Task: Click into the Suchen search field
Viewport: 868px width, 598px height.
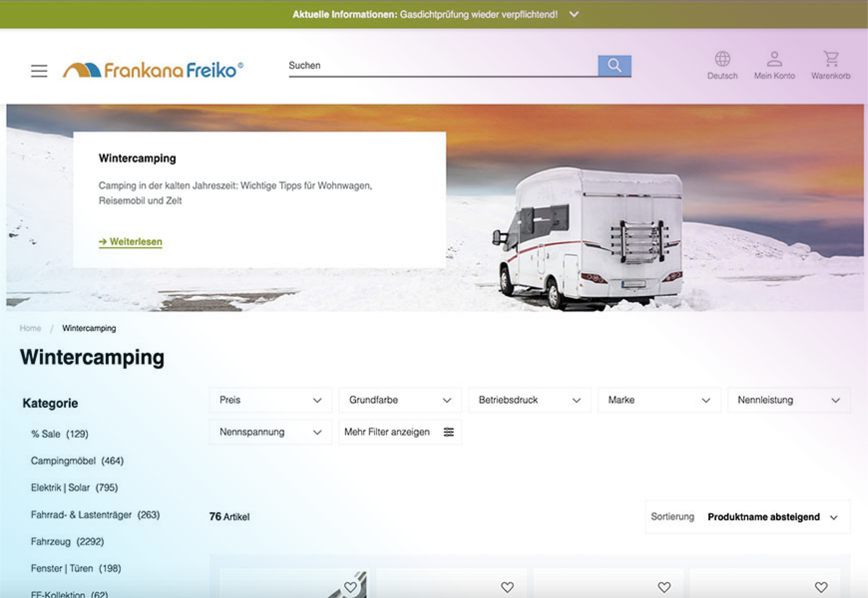Action: coord(443,65)
